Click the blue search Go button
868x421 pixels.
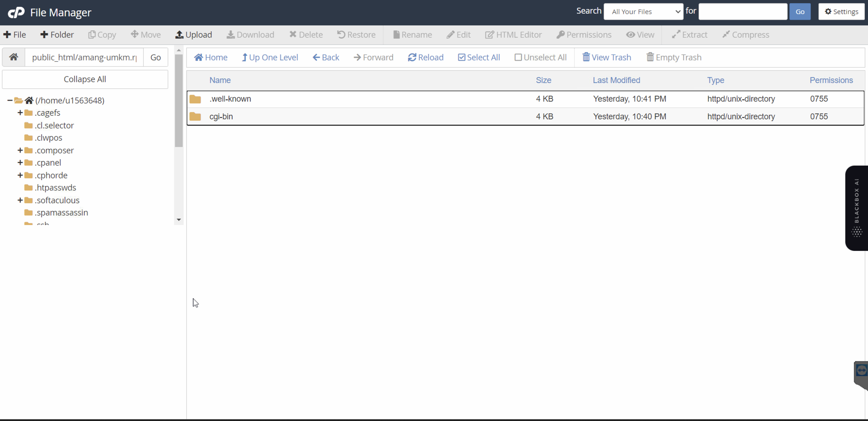800,11
